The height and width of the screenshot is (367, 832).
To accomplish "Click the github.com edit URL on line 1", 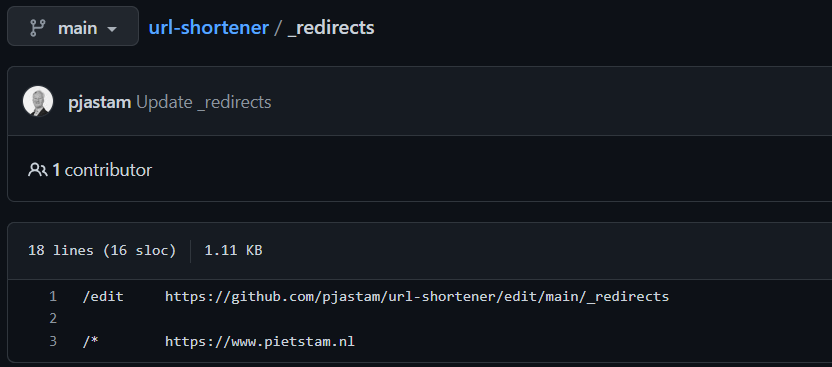I will pos(417,296).
